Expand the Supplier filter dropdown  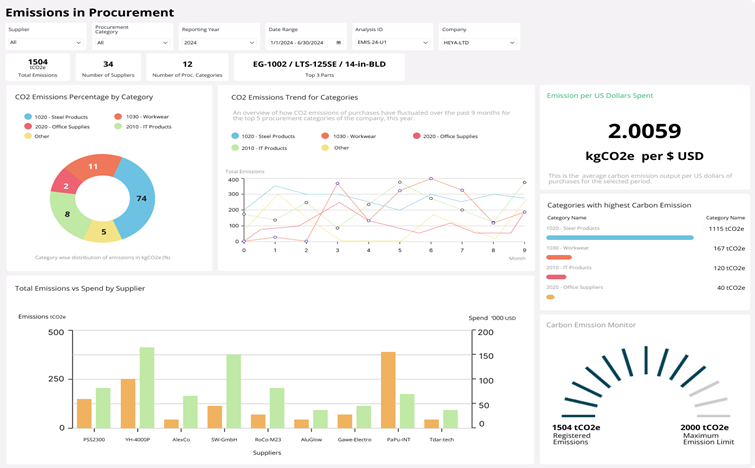pyautogui.click(x=78, y=43)
